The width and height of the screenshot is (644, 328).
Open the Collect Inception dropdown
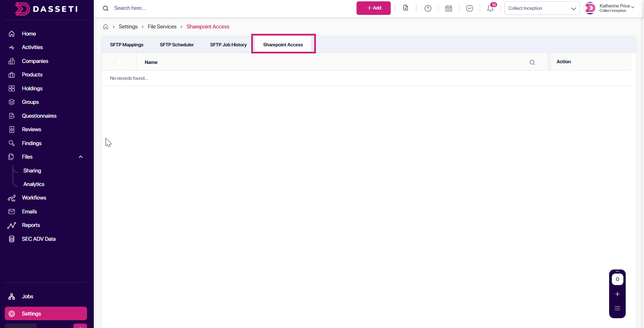pos(542,8)
